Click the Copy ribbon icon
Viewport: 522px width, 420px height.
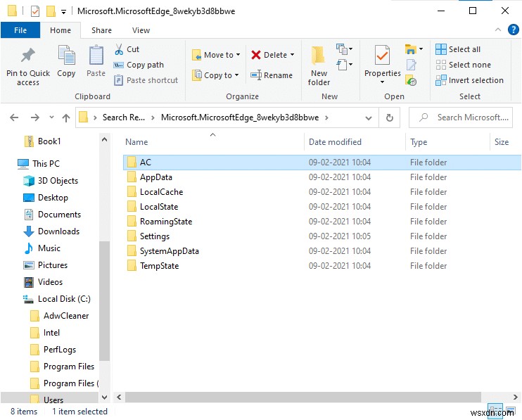(x=66, y=56)
